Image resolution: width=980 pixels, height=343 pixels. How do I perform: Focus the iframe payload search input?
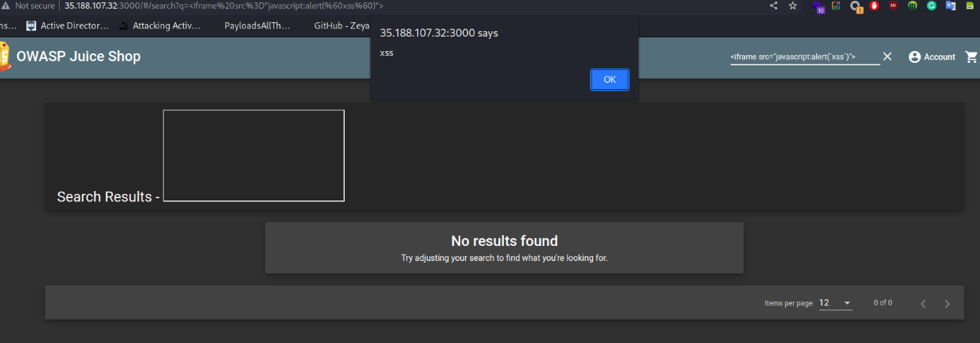pos(805,57)
